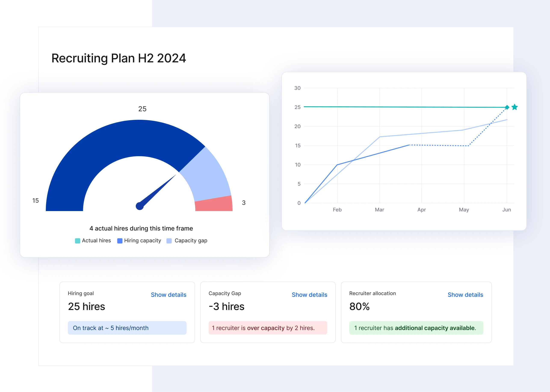This screenshot has height=392, width=550.
Task: Click the 'Capacity Gap' card heading
Action: click(225, 293)
